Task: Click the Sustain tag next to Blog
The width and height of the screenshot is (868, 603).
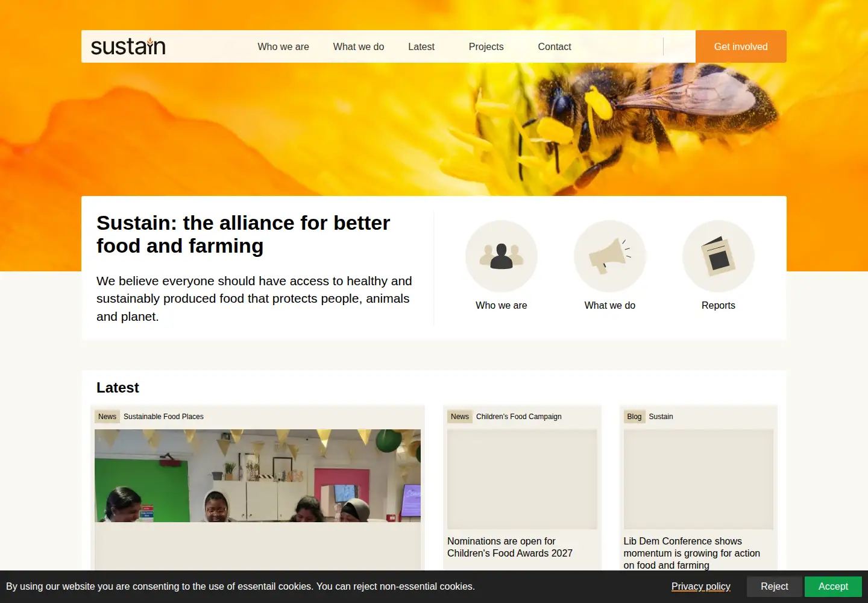Action: click(661, 417)
